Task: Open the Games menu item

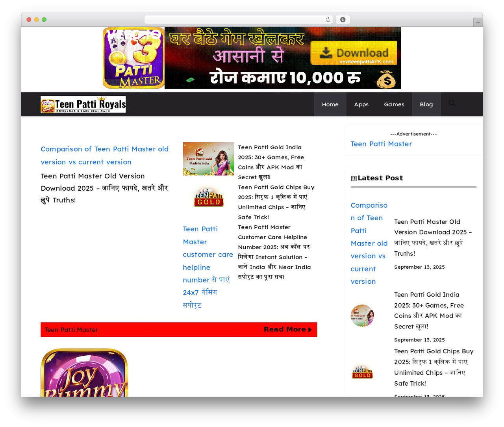Action: tap(394, 104)
